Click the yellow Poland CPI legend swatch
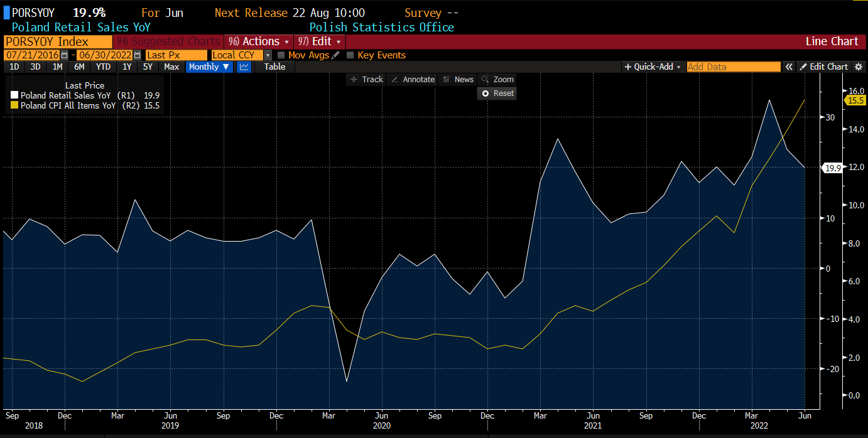The height and width of the screenshot is (438, 868). coord(14,105)
